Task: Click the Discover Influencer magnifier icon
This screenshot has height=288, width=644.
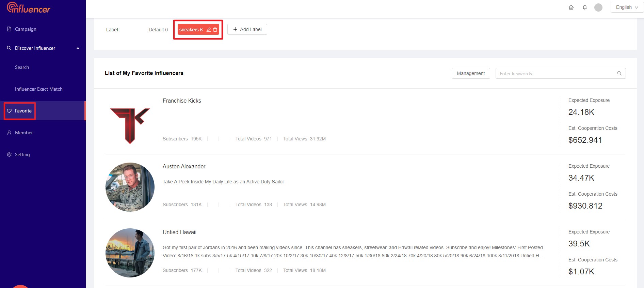Action: point(9,48)
